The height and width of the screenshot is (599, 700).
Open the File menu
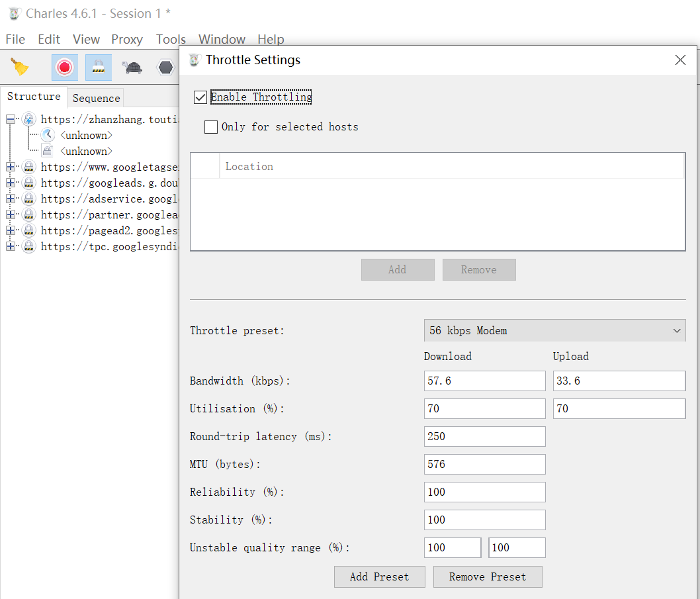coord(15,39)
